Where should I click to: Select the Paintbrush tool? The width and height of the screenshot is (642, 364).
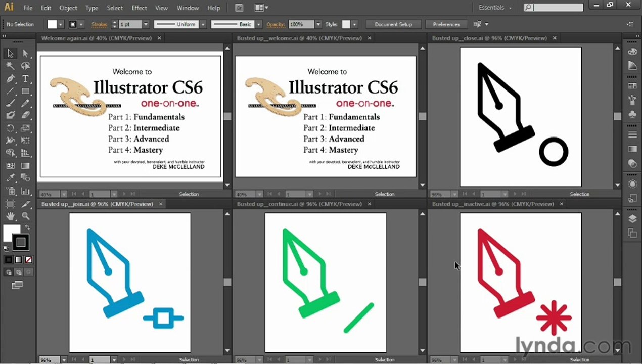[10, 103]
